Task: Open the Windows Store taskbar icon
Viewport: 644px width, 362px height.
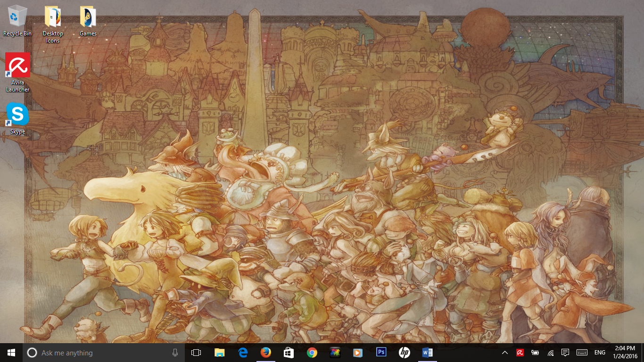Action: pos(289,353)
